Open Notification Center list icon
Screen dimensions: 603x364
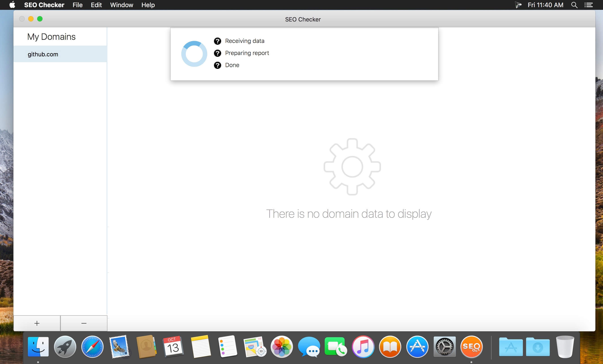point(588,5)
